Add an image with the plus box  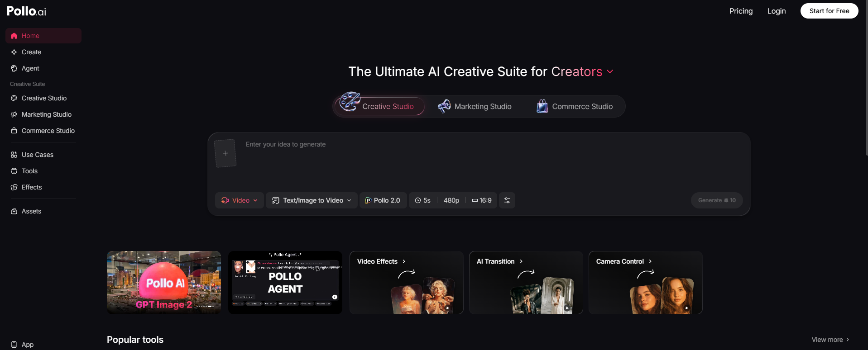[225, 153]
